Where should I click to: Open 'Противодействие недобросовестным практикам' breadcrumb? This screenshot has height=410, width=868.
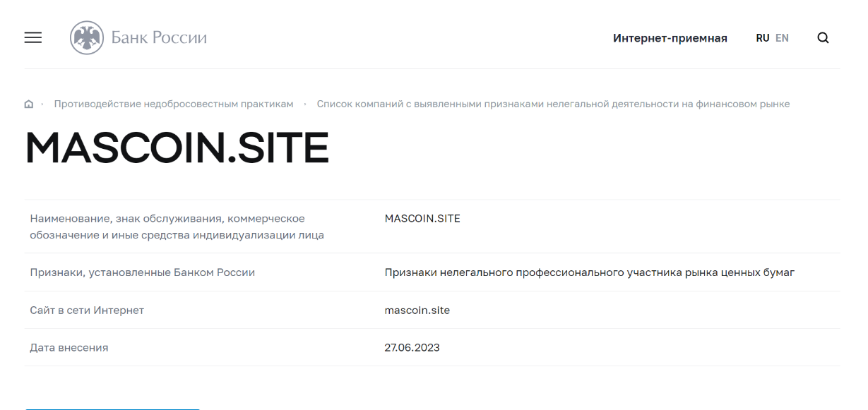(x=174, y=104)
